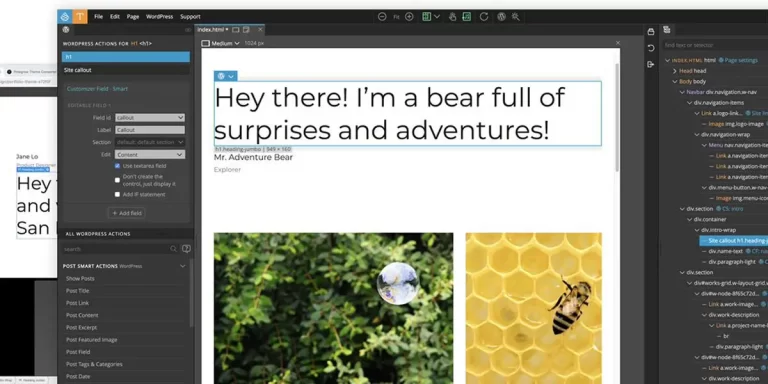
Task: Click the search magnifier in actions panel
Action: coord(173,249)
